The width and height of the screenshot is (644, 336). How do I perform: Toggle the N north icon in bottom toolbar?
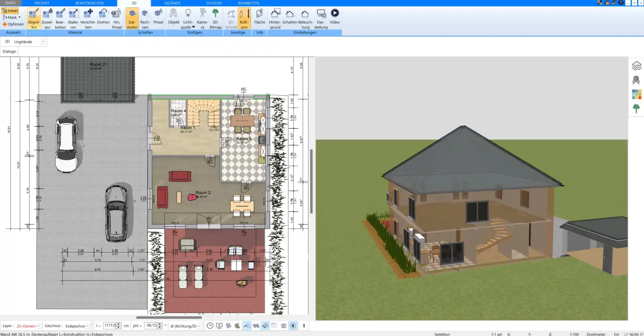tap(293, 326)
